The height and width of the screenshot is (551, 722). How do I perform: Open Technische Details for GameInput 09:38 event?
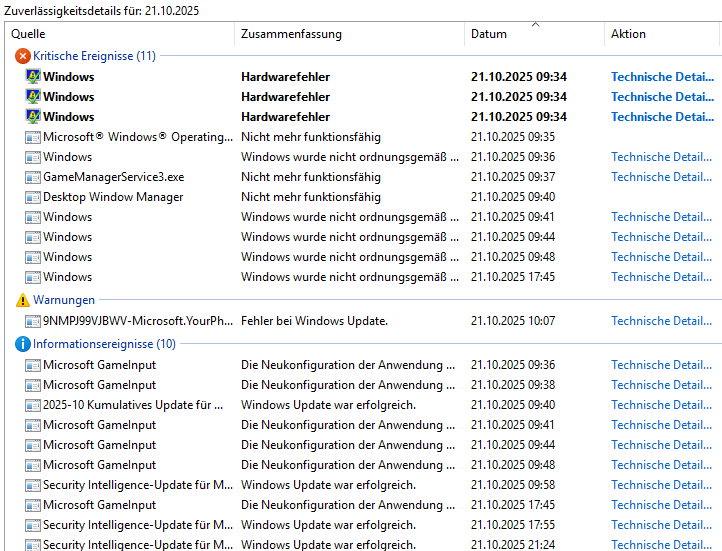tap(662, 385)
